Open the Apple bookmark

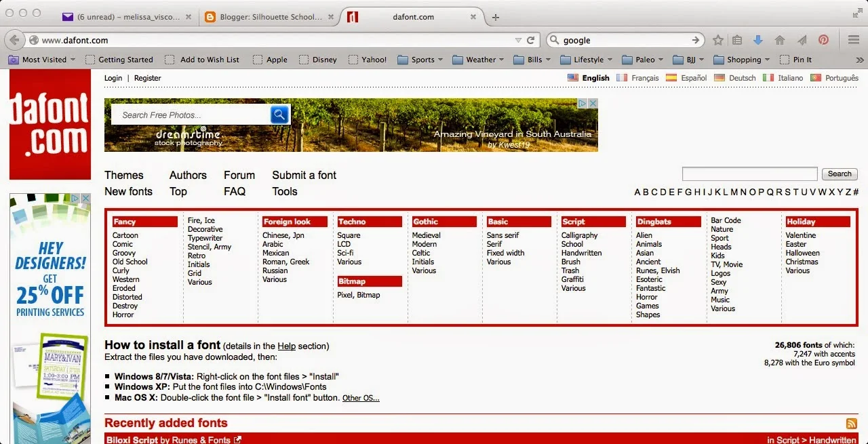click(271, 60)
